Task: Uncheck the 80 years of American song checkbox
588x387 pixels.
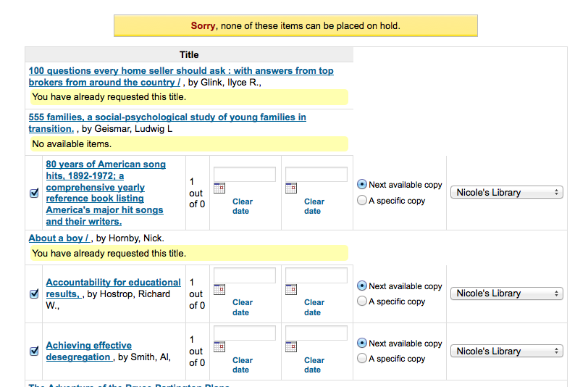Action: point(34,193)
